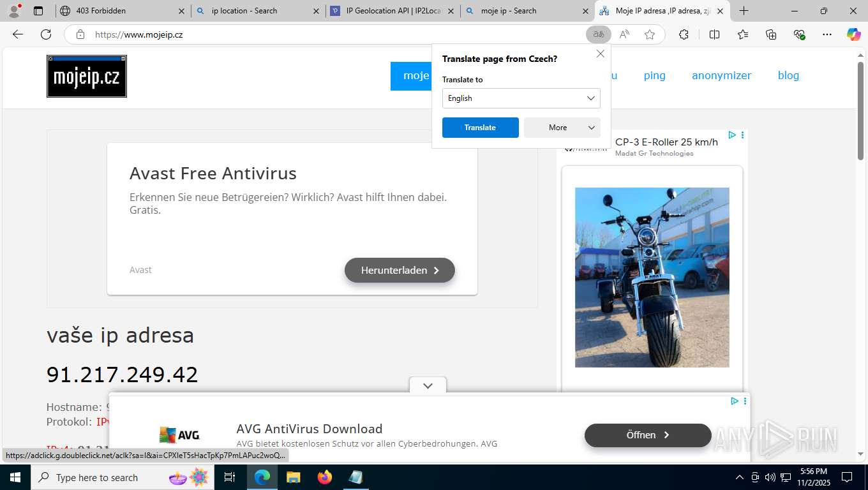Open the site information lock icon
This screenshot has width=868, height=490.
click(80, 34)
